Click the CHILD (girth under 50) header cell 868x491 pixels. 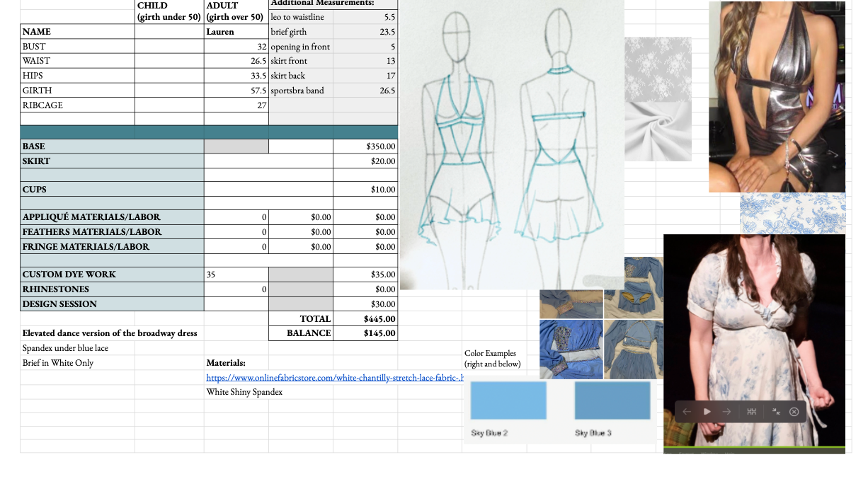[169, 11]
